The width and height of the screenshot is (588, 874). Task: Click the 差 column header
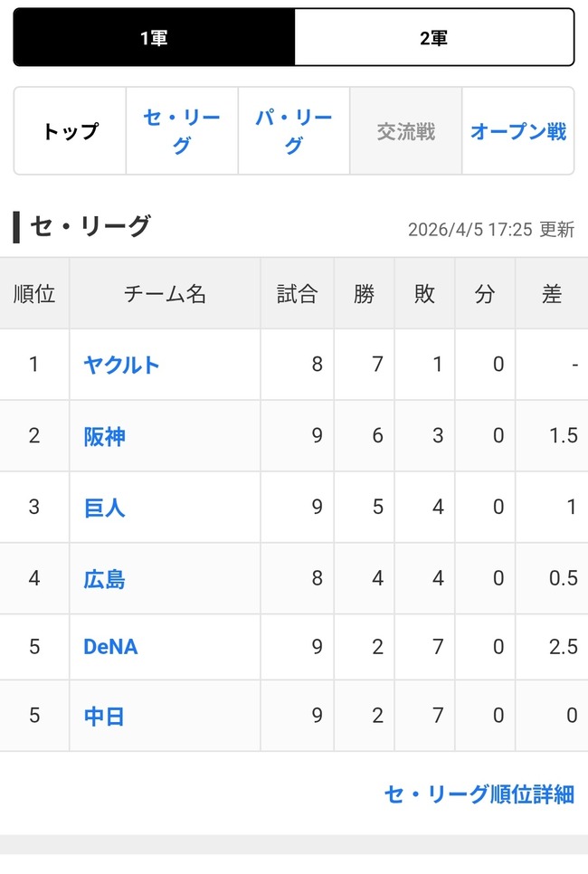click(552, 292)
